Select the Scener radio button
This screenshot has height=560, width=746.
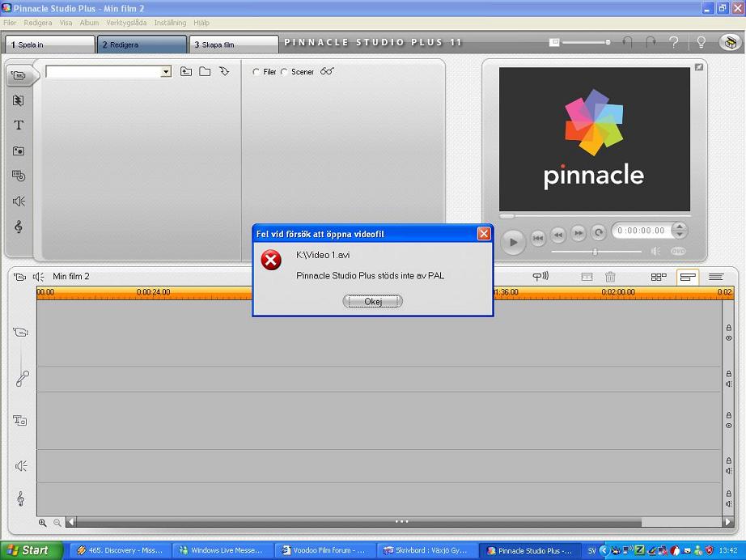click(x=284, y=72)
